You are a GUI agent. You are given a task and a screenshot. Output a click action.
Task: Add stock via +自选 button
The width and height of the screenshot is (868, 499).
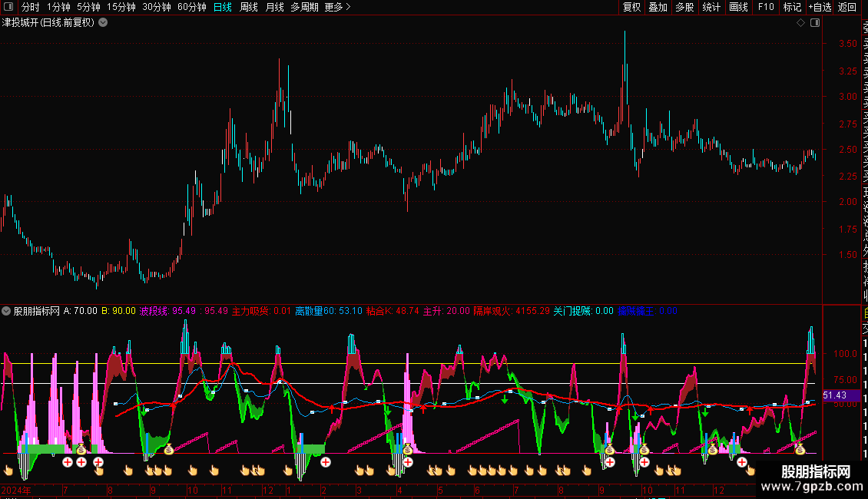(x=820, y=7)
